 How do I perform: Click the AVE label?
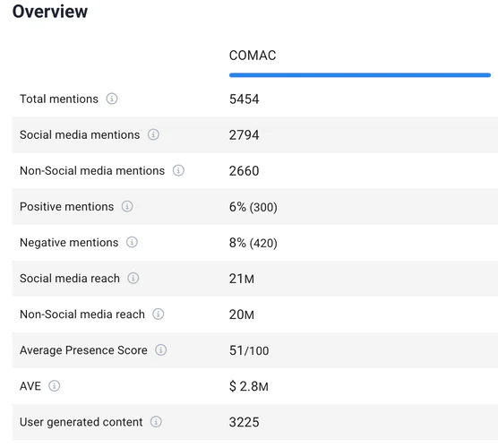pos(30,386)
